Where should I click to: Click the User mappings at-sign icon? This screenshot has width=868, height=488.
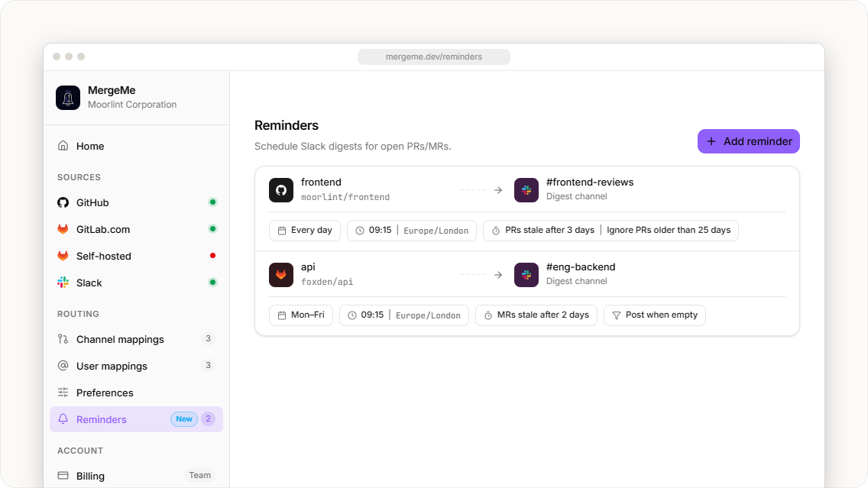(63, 366)
